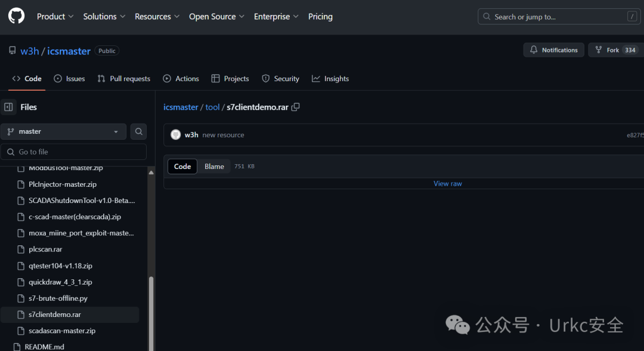Screen dimensions: 644x351
Task: Open scadascan-master.zip file
Action: click(62, 331)
